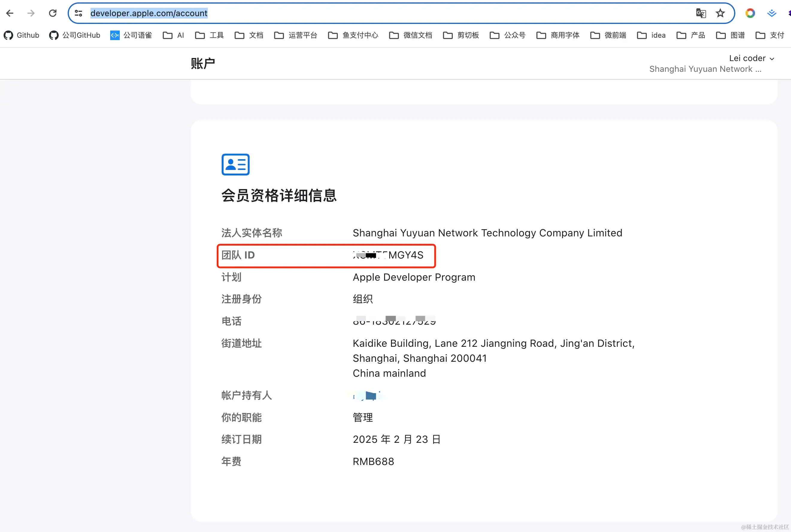Open the 公众号 bookmarks folder

[x=507, y=35]
